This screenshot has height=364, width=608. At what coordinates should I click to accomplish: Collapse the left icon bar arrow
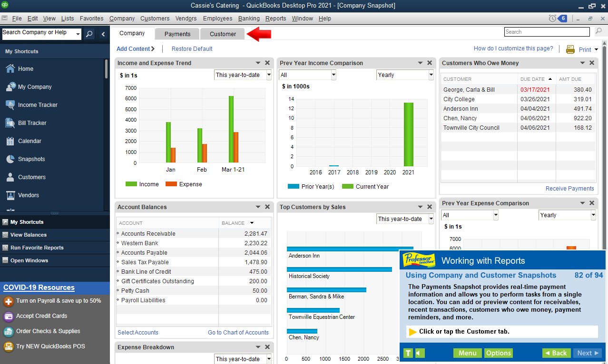[x=103, y=34]
